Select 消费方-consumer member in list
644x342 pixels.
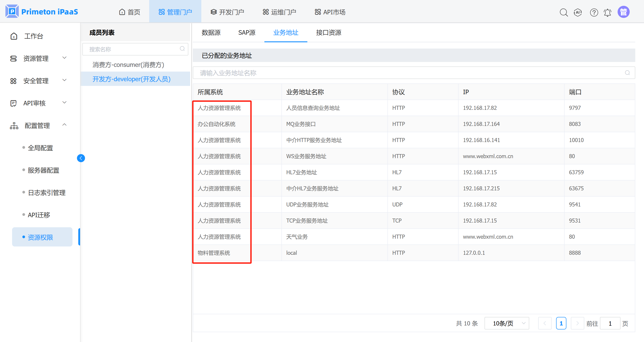point(128,65)
